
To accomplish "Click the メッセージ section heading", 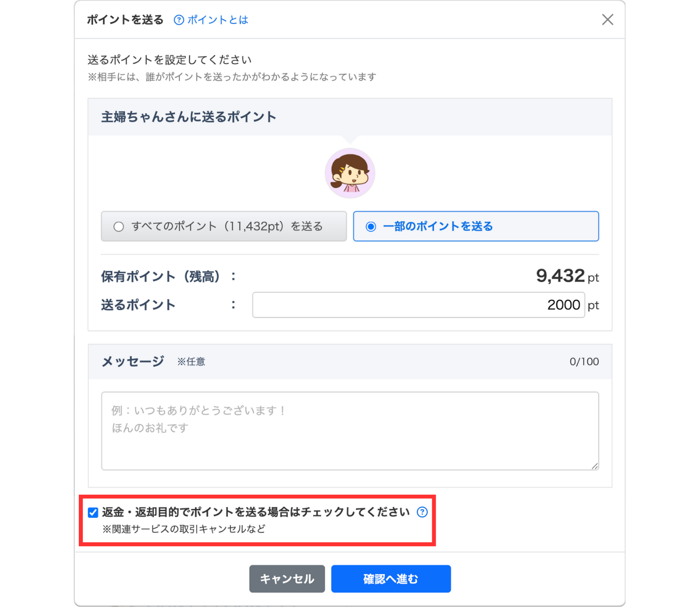I will click(x=133, y=362).
